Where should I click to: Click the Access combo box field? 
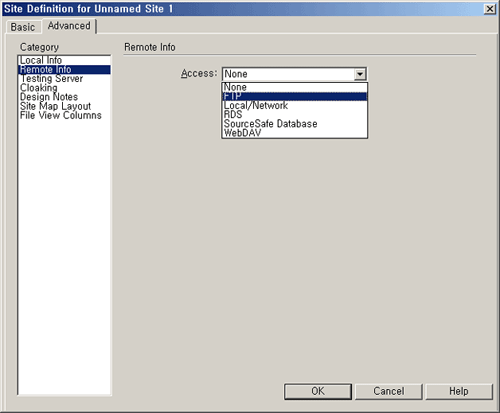pos(294,74)
